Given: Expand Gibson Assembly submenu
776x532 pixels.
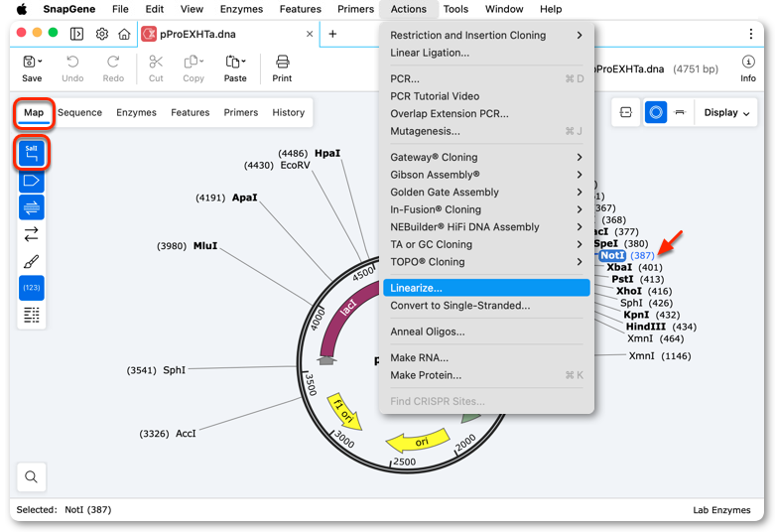Looking at the screenshot, I should [486, 175].
